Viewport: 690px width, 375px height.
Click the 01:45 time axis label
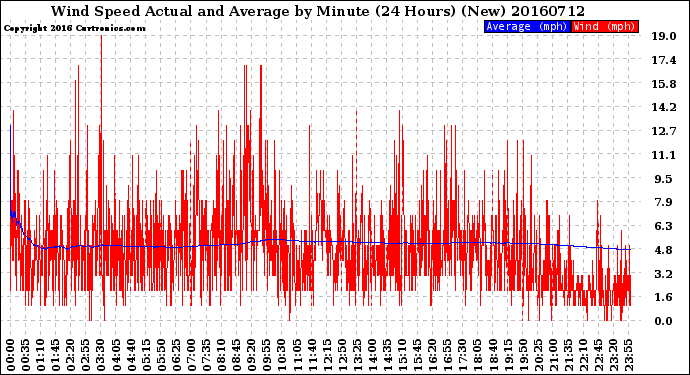click(x=55, y=355)
